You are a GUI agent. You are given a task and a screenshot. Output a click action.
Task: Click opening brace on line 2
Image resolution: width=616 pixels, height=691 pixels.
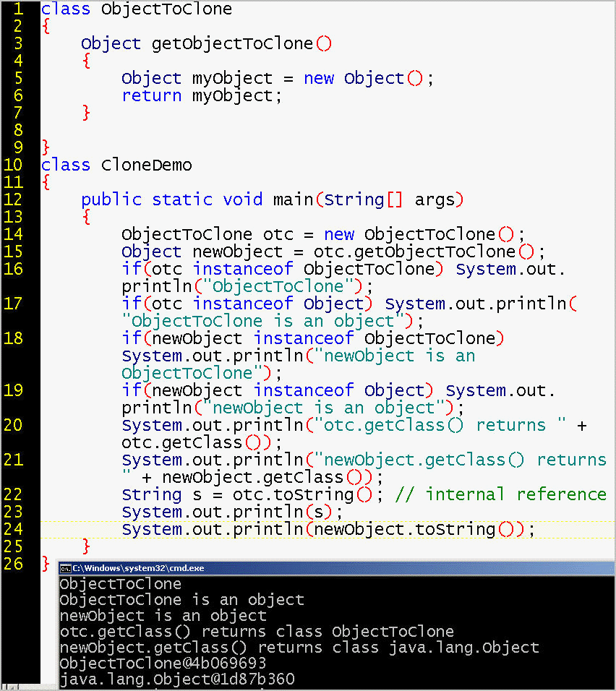(x=46, y=26)
